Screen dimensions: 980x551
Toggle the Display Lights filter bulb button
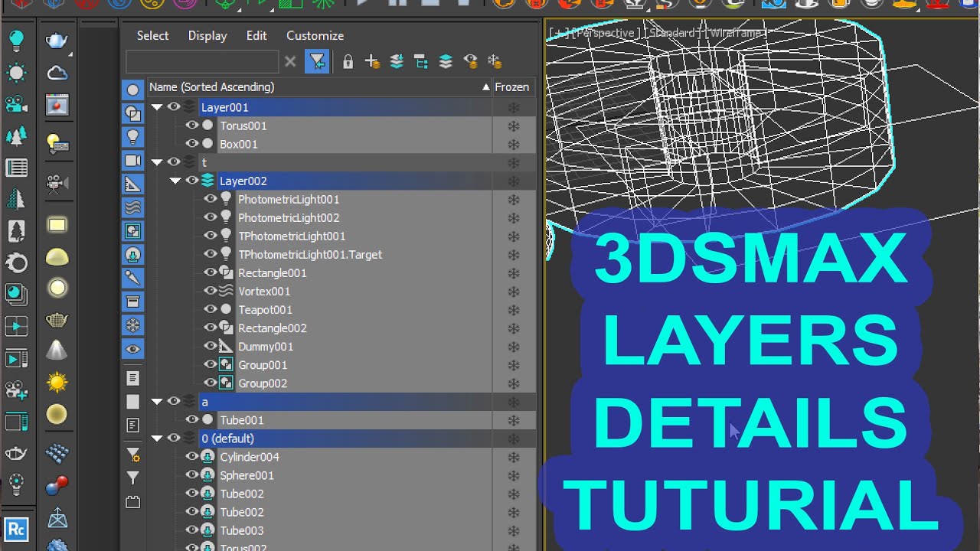click(133, 137)
